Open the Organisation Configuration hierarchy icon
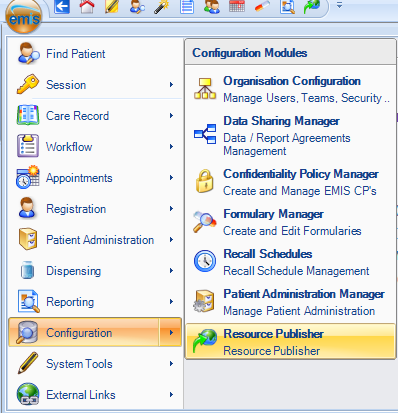This screenshot has width=398, height=413. (x=205, y=89)
